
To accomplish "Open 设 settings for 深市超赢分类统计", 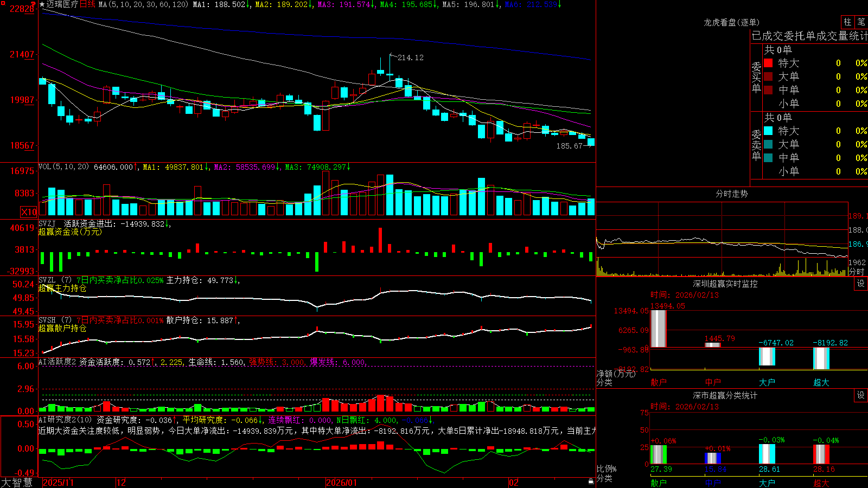I will coord(861,395).
